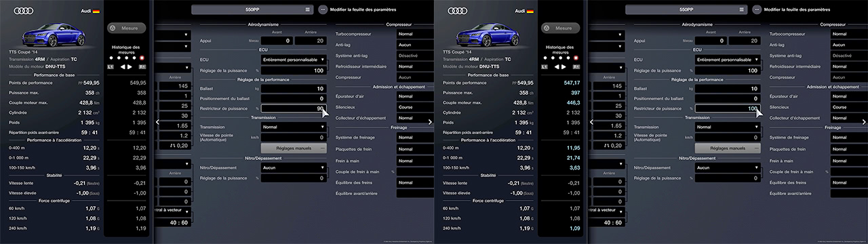
Task: Open the Anti-lag 'Aucun' dropdown on right screen
Action: pos(849,45)
